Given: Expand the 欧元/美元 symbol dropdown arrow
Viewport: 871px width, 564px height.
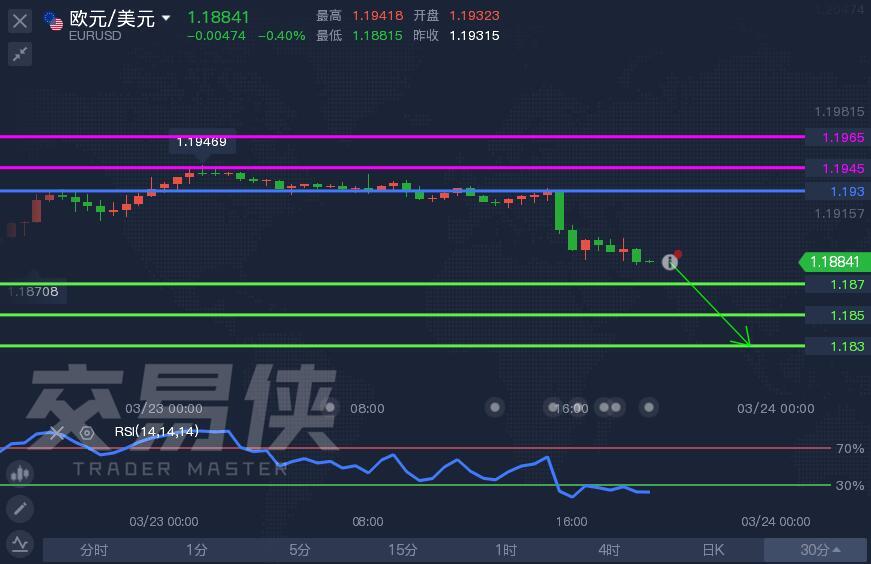Looking at the screenshot, I should coord(166,18).
